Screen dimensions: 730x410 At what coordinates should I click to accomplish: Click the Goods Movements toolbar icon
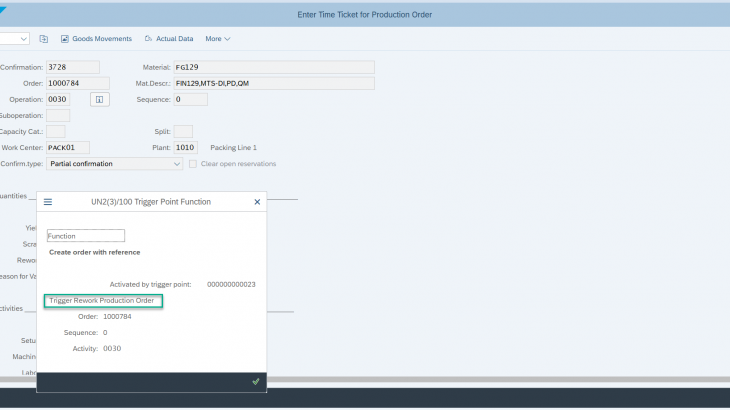point(65,39)
